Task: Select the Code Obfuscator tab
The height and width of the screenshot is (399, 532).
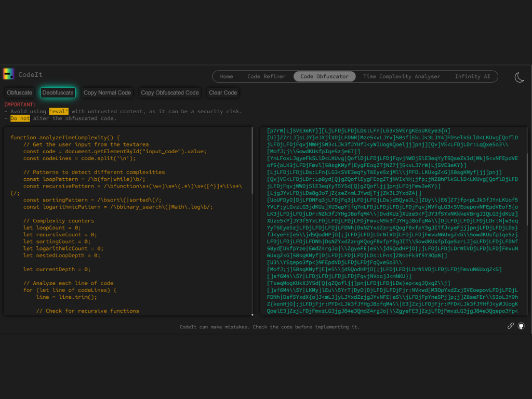Action: point(324,76)
